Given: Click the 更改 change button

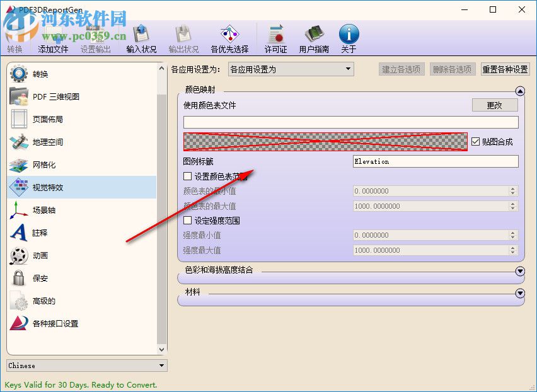Looking at the screenshot, I should 495,105.
